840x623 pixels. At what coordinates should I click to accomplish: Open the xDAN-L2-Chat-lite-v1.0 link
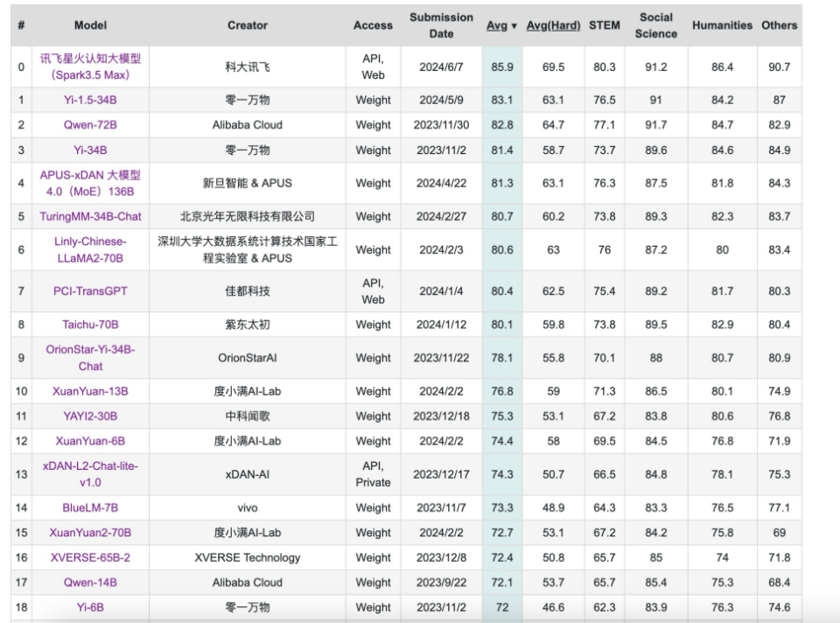[x=88, y=475]
